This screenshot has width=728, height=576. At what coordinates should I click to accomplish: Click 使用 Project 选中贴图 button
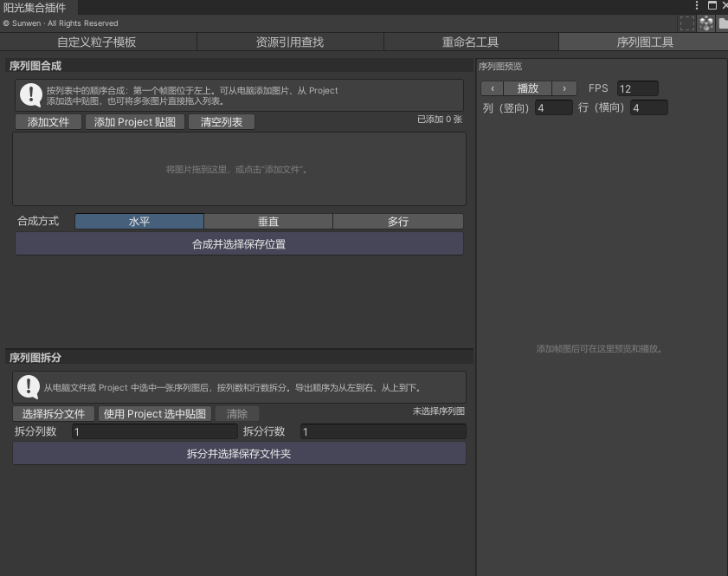[155, 413]
